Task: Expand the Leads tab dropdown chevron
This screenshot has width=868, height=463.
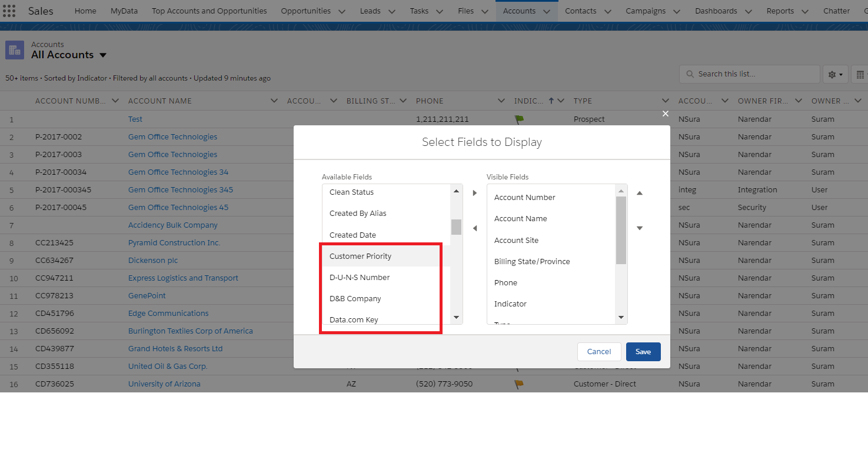Action: 392,11
